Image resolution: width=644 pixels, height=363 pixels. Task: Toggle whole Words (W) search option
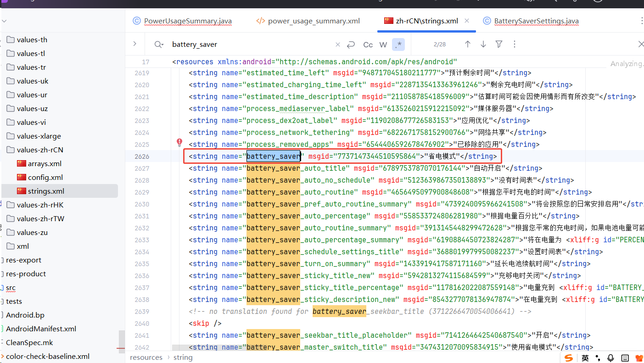coord(383,45)
